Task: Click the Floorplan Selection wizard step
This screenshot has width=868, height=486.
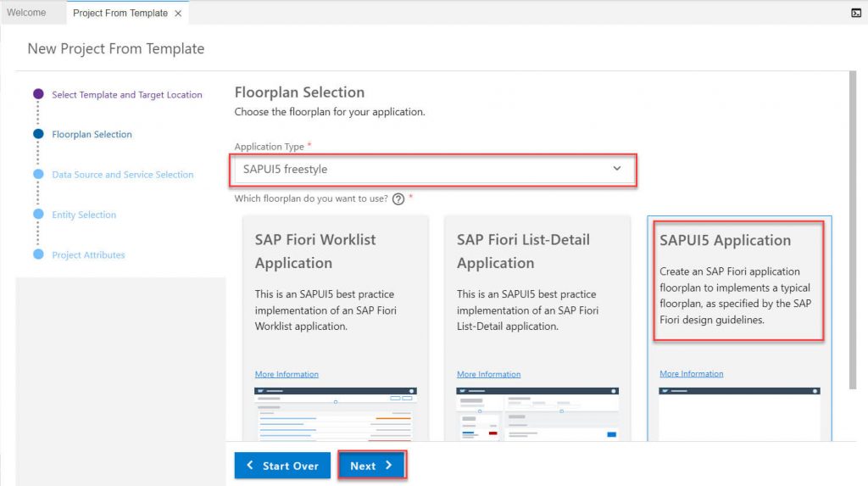Action: pos(92,134)
